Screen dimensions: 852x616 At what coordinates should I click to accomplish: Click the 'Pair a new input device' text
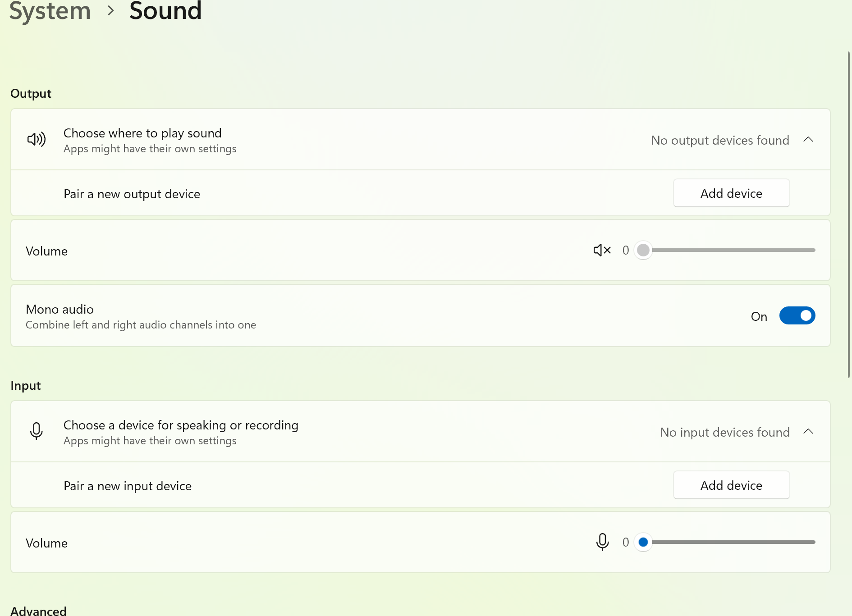(128, 486)
